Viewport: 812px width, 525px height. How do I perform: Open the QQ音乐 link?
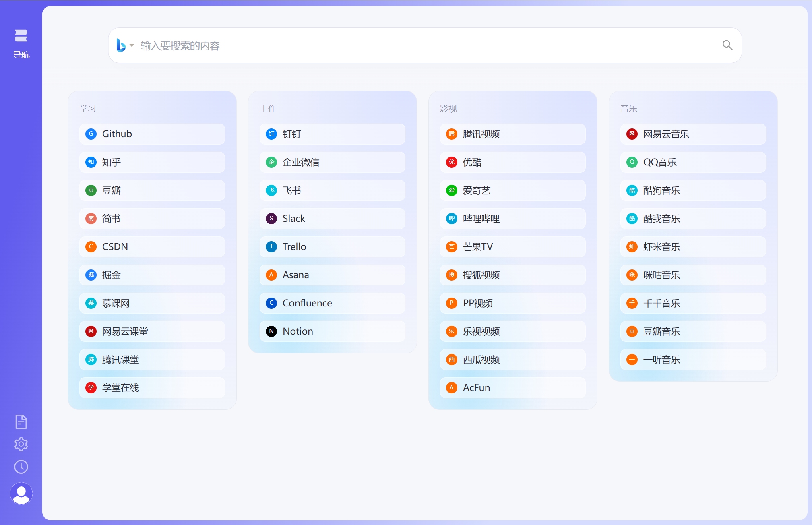pyautogui.click(x=693, y=162)
